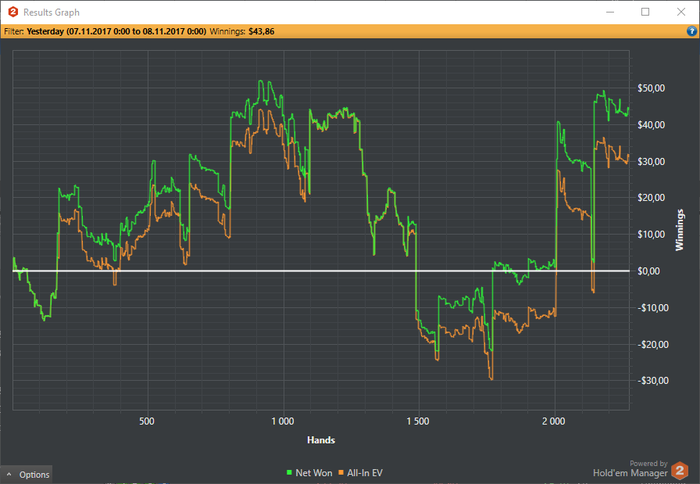Click the $40,00 axis label
The height and width of the screenshot is (484, 700).
click(651, 125)
